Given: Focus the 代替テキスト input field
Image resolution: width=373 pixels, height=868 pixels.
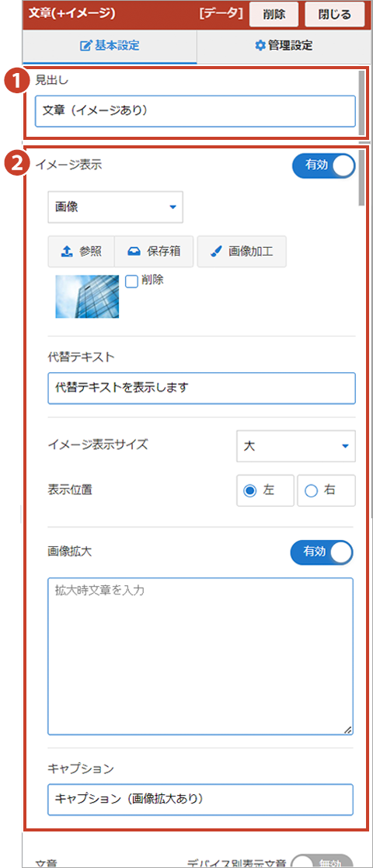Looking at the screenshot, I should [201, 388].
